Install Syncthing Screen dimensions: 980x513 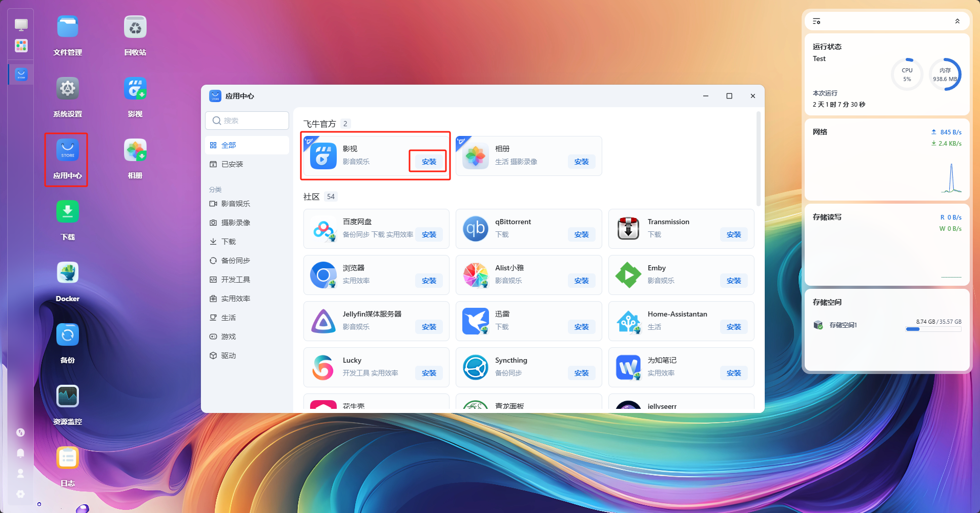(581, 373)
